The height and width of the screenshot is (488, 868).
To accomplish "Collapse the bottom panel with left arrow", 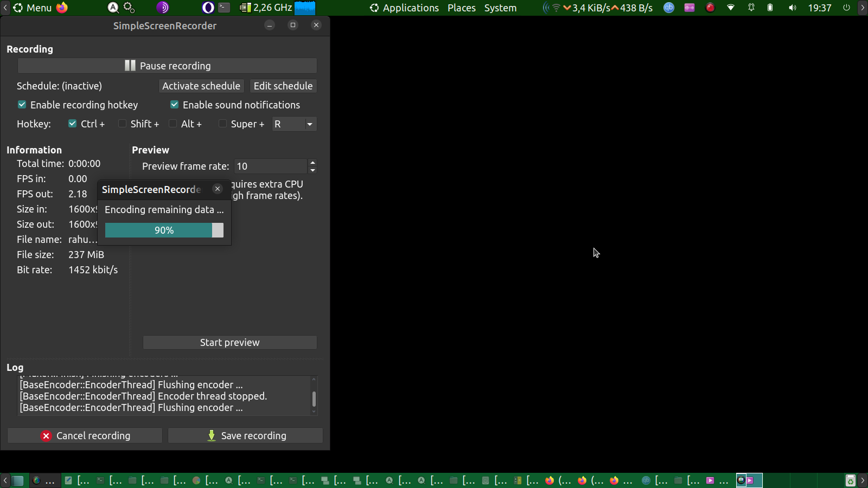I will (5, 480).
